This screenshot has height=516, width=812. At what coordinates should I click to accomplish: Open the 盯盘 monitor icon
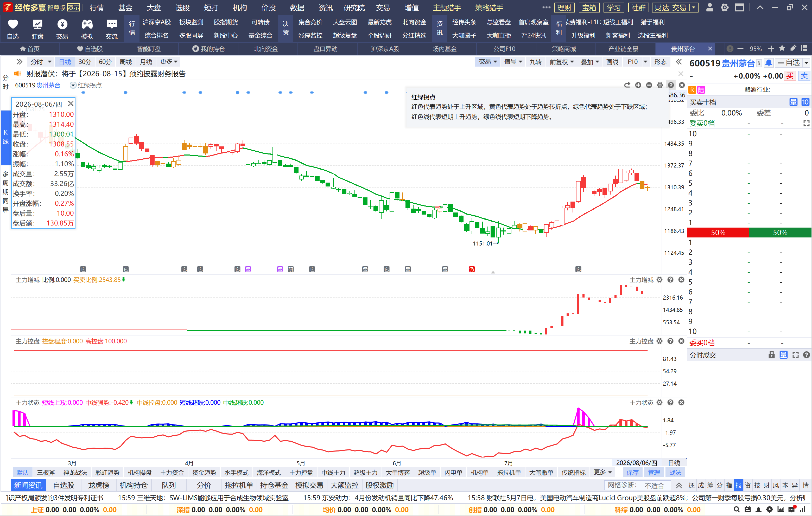[37, 24]
